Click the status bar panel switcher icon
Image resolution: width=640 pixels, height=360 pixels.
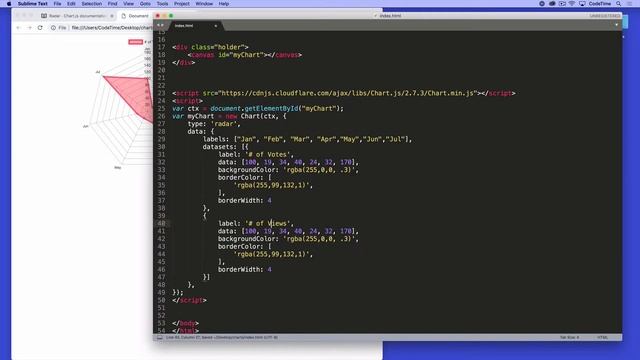[160, 338]
